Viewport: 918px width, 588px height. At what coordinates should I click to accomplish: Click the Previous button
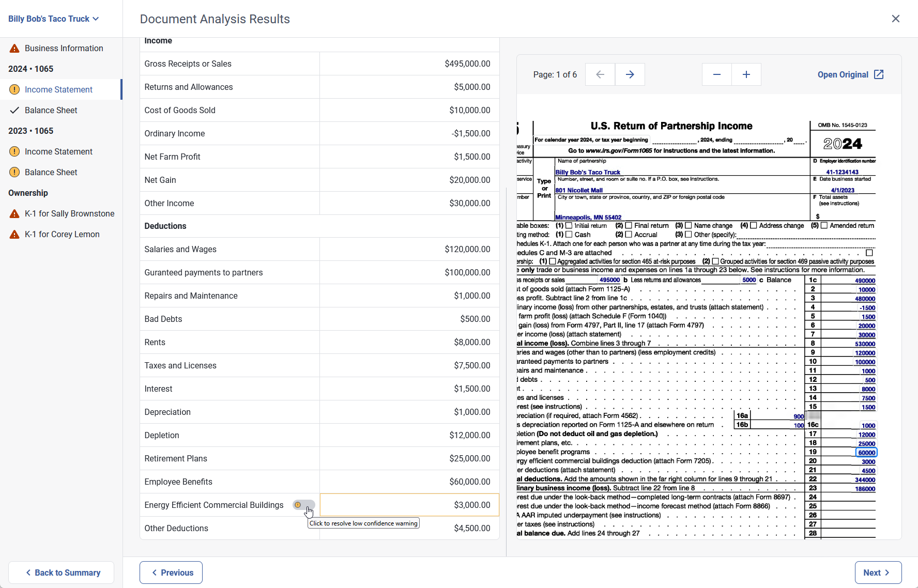pos(171,572)
